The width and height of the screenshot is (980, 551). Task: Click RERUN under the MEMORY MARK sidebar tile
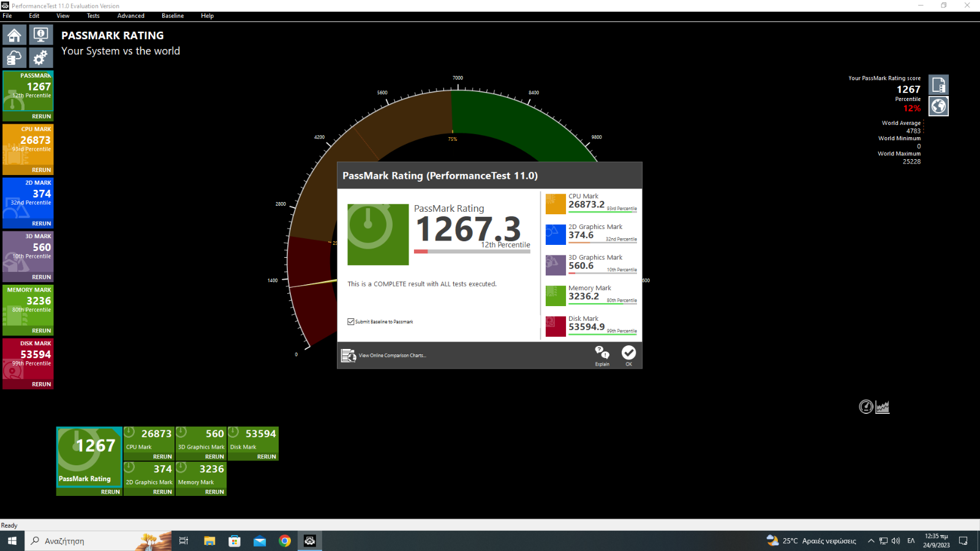pos(42,331)
